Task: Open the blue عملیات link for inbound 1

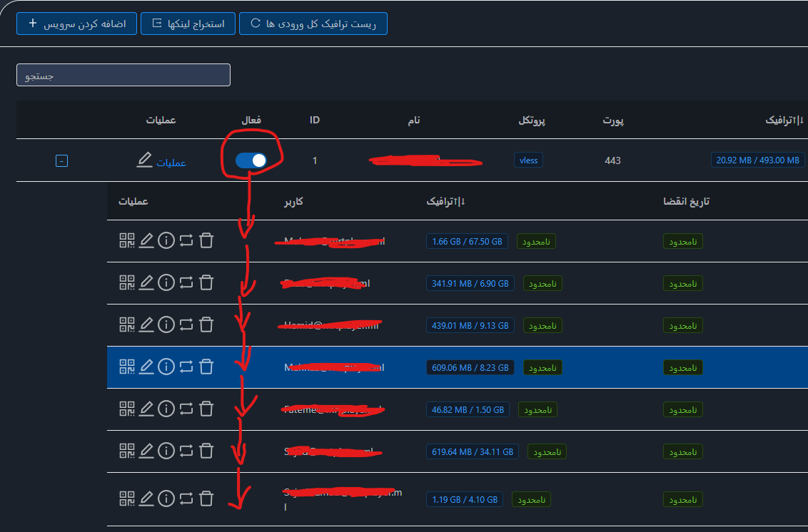Action: (x=171, y=163)
